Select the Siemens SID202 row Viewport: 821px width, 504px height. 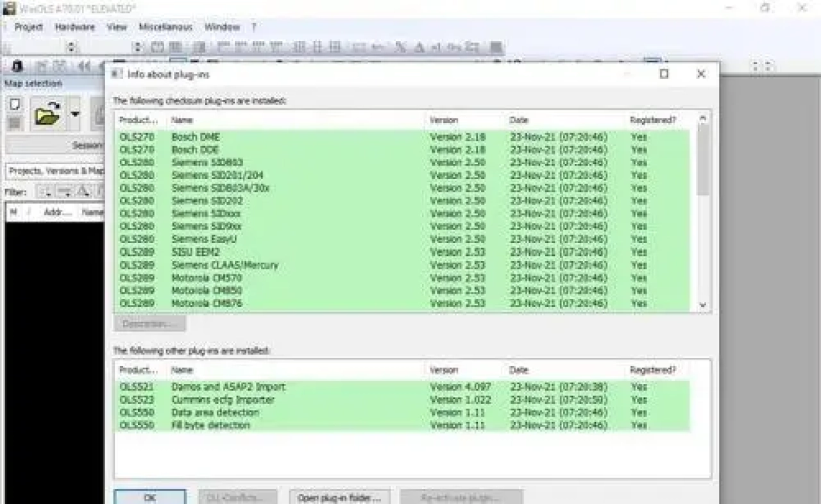pyautogui.click(x=403, y=201)
